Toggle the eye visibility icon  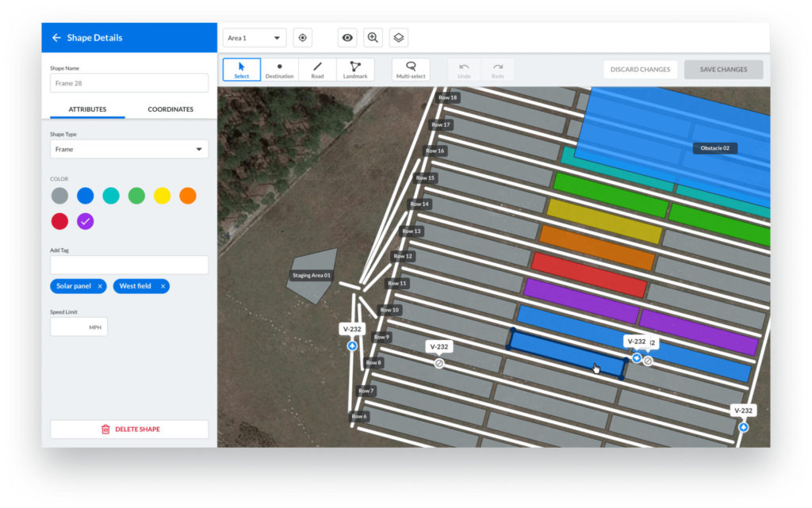[x=347, y=38]
